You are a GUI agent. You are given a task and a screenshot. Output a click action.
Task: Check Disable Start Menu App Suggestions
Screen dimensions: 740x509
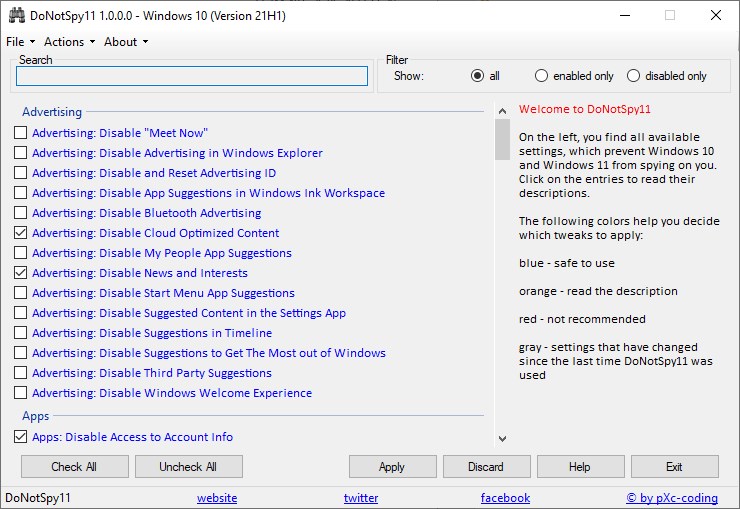click(21, 293)
